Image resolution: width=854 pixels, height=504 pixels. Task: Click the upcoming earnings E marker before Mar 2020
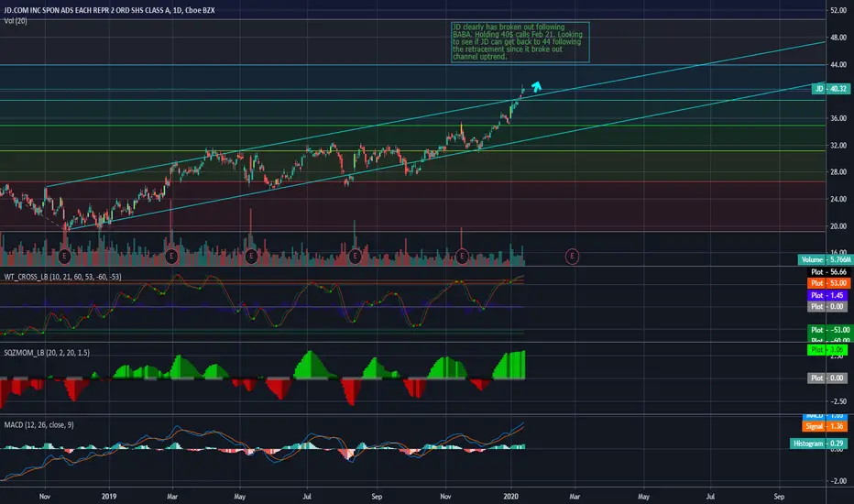pos(572,256)
